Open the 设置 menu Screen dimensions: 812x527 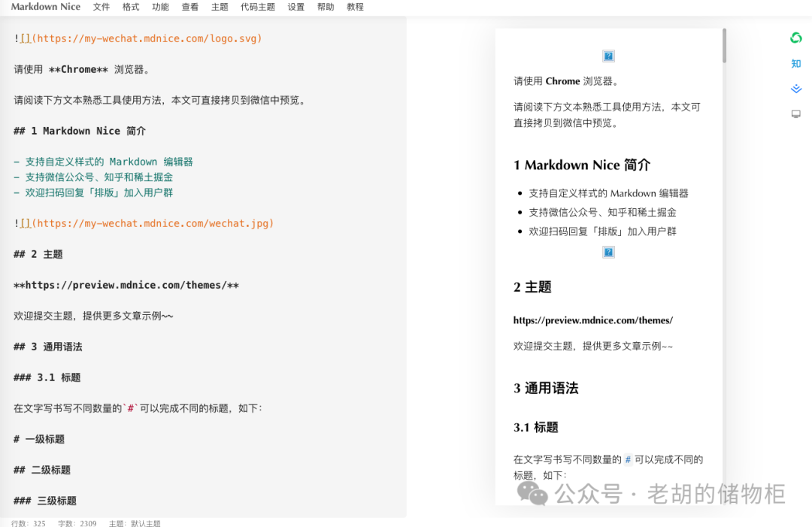[x=296, y=7]
